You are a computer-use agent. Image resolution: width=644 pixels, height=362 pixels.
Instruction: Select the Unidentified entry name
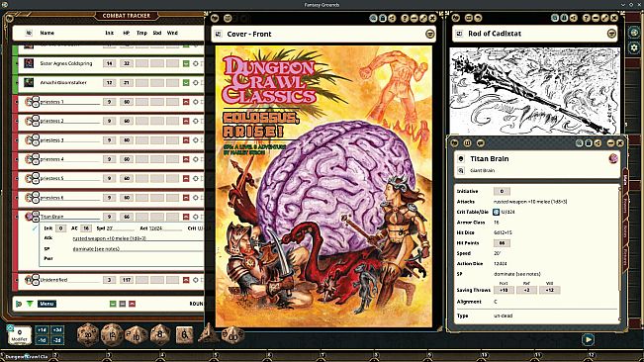point(53,280)
